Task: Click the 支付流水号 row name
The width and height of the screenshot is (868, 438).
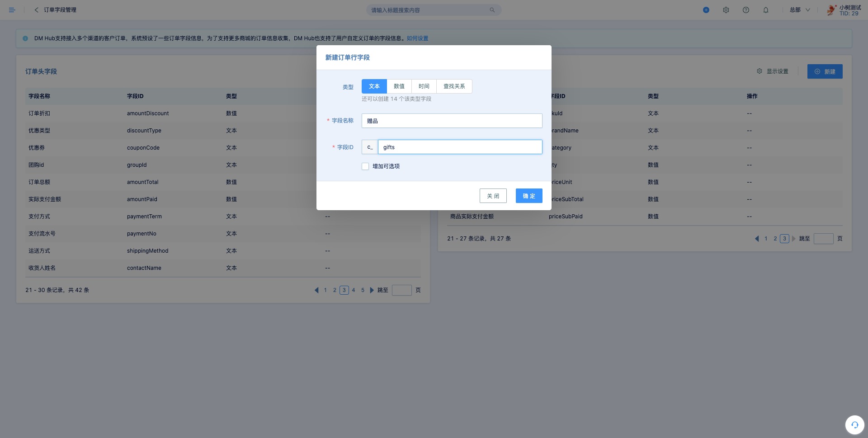Action: [x=42, y=234]
